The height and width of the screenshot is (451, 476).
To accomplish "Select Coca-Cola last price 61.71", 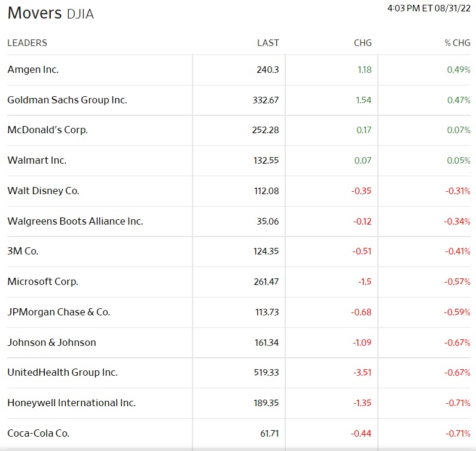I will click(x=269, y=433).
